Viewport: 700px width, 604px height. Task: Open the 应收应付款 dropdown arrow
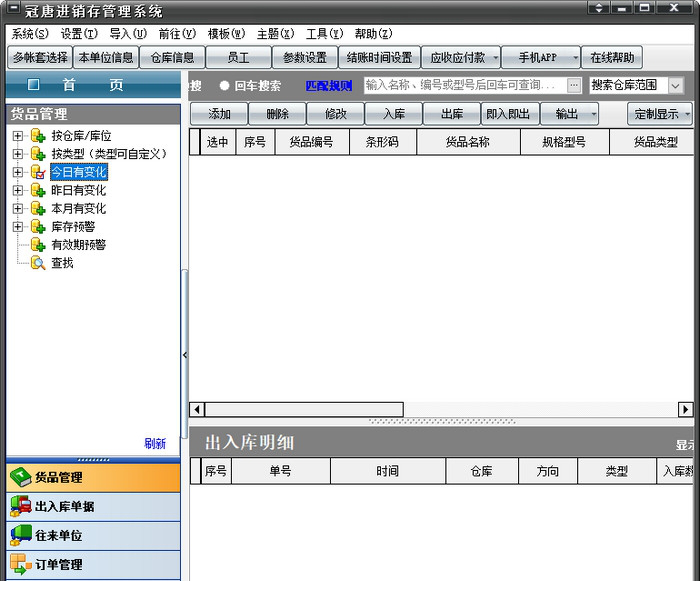[495, 58]
